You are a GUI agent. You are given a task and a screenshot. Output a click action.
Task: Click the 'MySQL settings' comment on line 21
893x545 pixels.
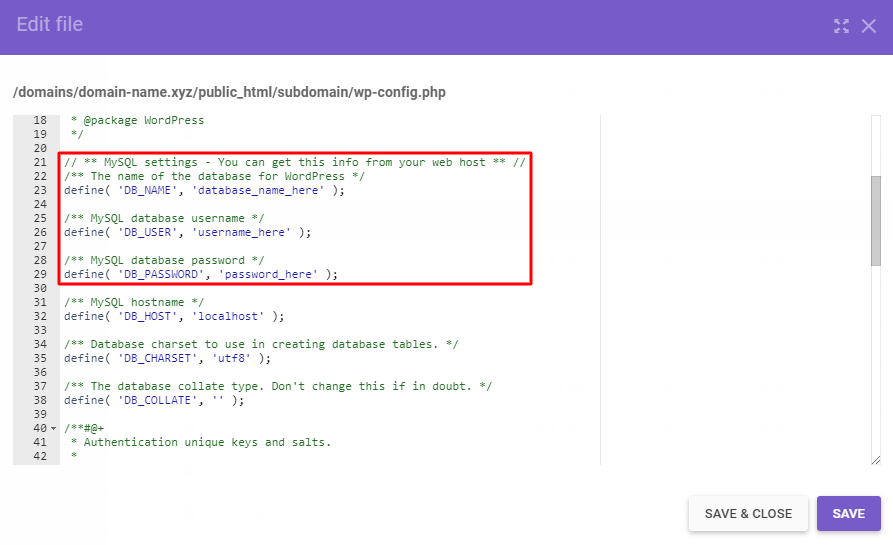point(294,162)
